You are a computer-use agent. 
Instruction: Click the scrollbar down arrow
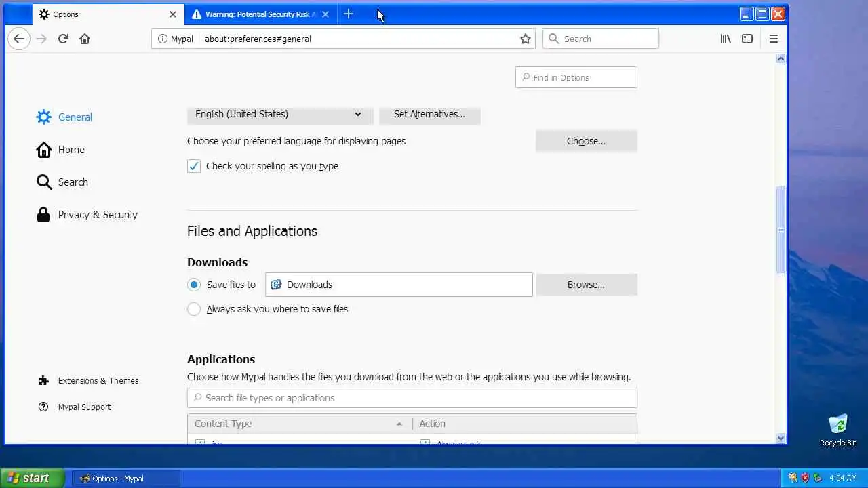click(781, 439)
